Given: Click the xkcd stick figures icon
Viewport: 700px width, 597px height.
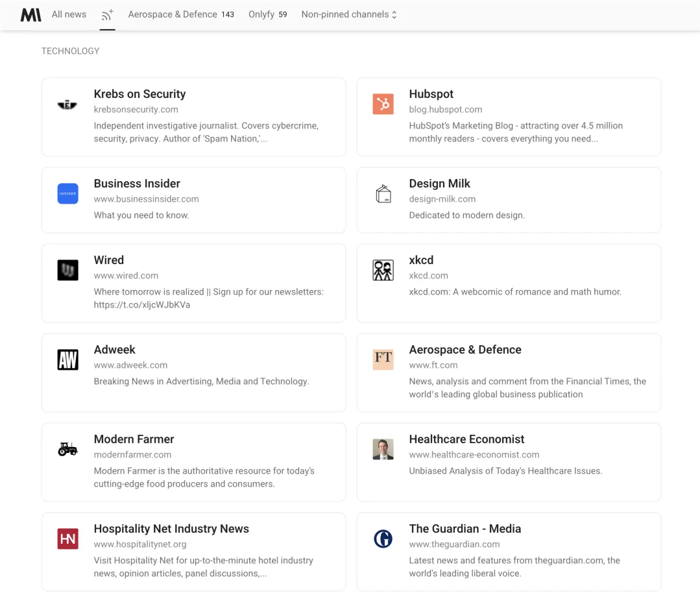Looking at the screenshot, I should pyautogui.click(x=383, y=270).
